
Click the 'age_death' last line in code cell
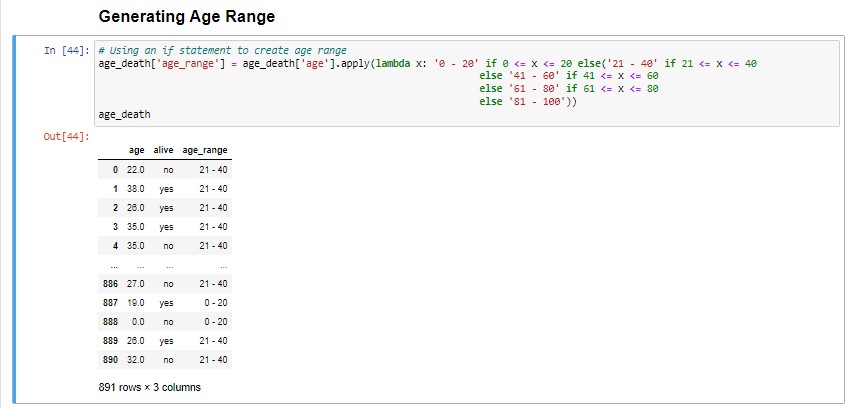point(124,114)
